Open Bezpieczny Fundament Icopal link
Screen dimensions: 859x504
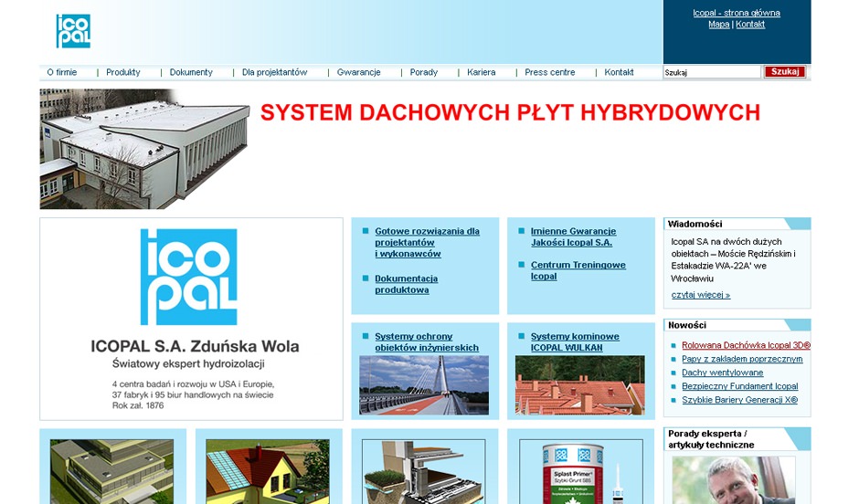pos(740,386)
